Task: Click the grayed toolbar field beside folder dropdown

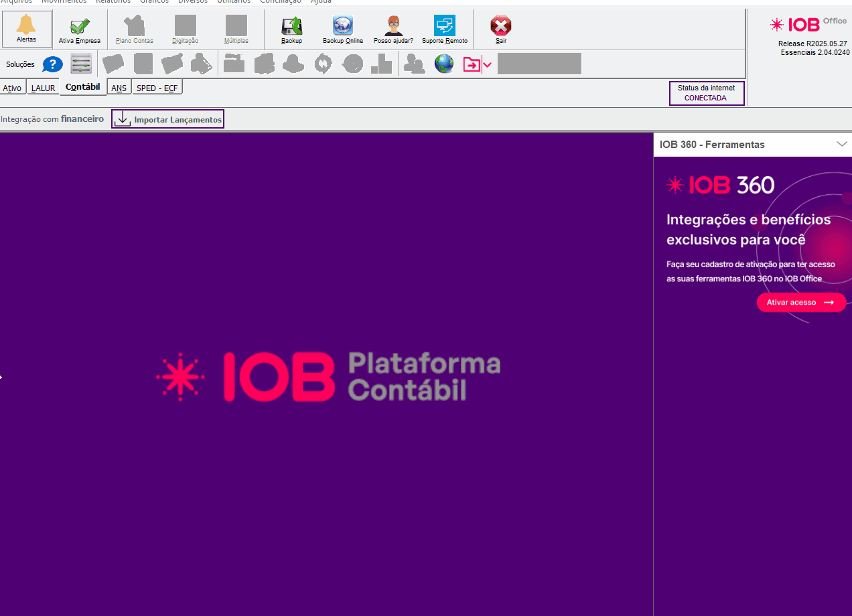Action: (539, 64)
